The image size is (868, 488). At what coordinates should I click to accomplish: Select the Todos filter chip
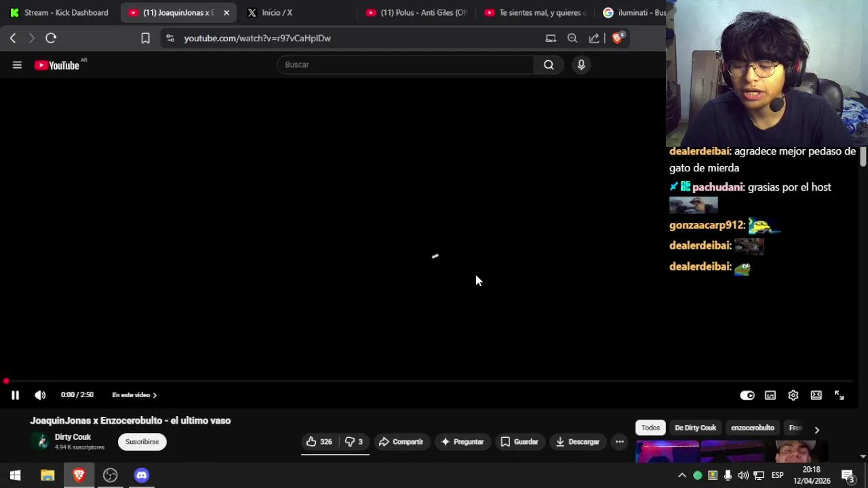click(x=650, y=428)
